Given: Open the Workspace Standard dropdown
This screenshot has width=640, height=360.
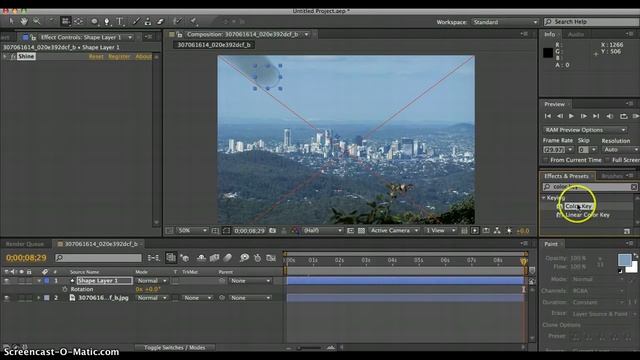Looking at the screenshot, I should 505,22.
